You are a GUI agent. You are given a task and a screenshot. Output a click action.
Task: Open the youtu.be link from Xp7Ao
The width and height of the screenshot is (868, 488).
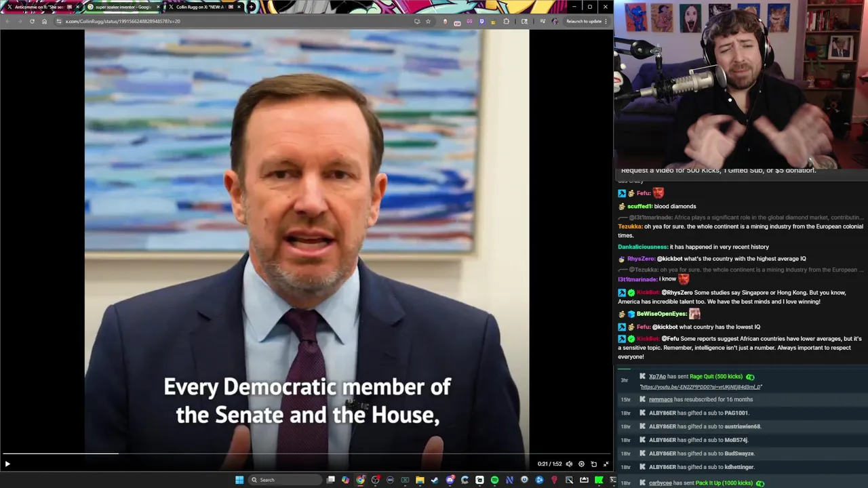click(701, 387)
